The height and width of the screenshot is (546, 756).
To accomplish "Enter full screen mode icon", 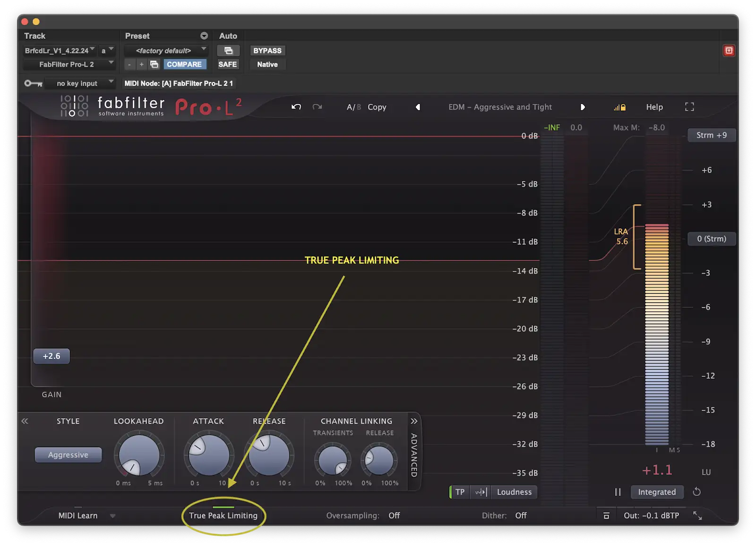I will click(689, 107).
